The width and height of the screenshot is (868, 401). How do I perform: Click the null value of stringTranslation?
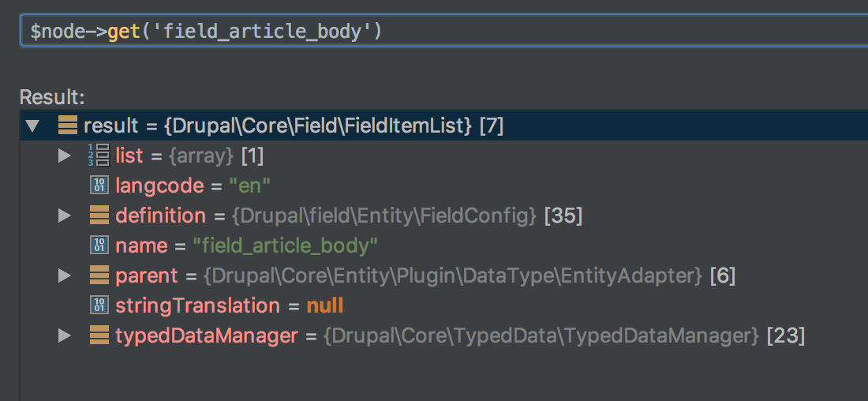(x=325, y=305)
